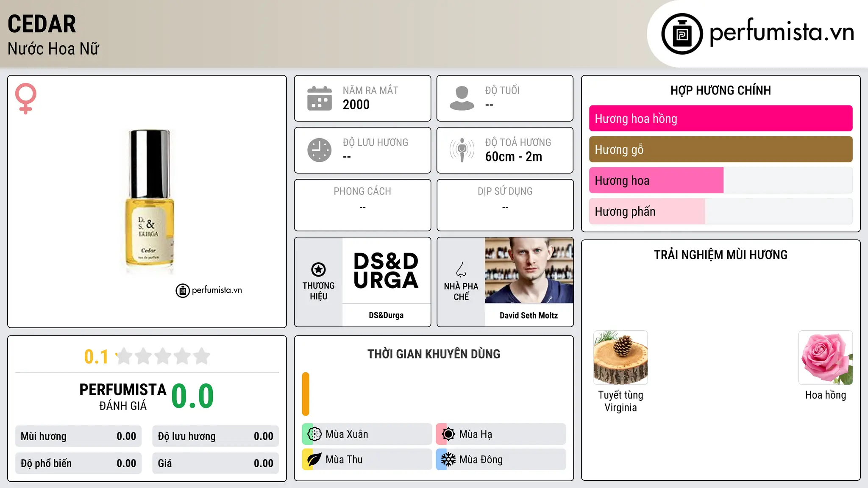Click the Trải Nghiệm Mùi Hương heading
This screenshot has width=868, height=488.
pyautogui.click(x=721, y=255)
